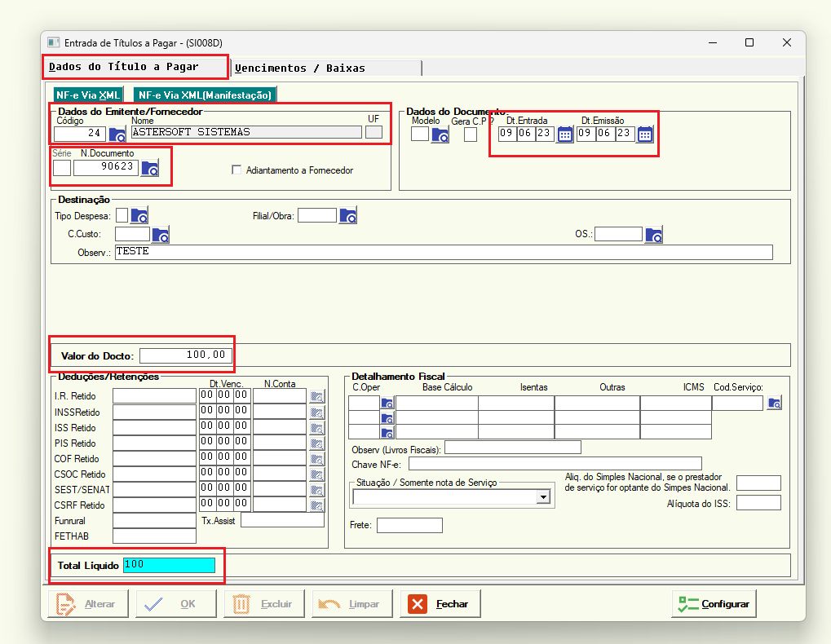Open N.Conta lookup for SEST/SENAT row

(x=317, y=490)
